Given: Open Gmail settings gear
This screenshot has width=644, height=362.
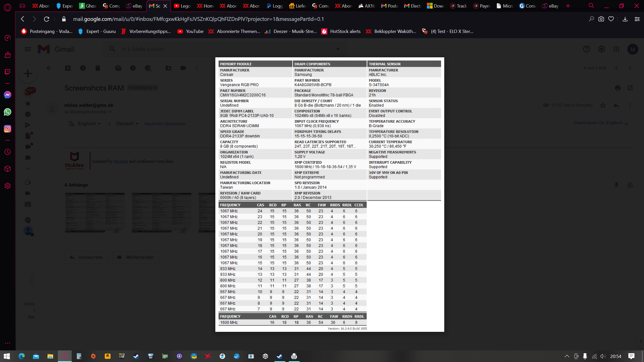Looking at the screenshot, I should 601,49.
